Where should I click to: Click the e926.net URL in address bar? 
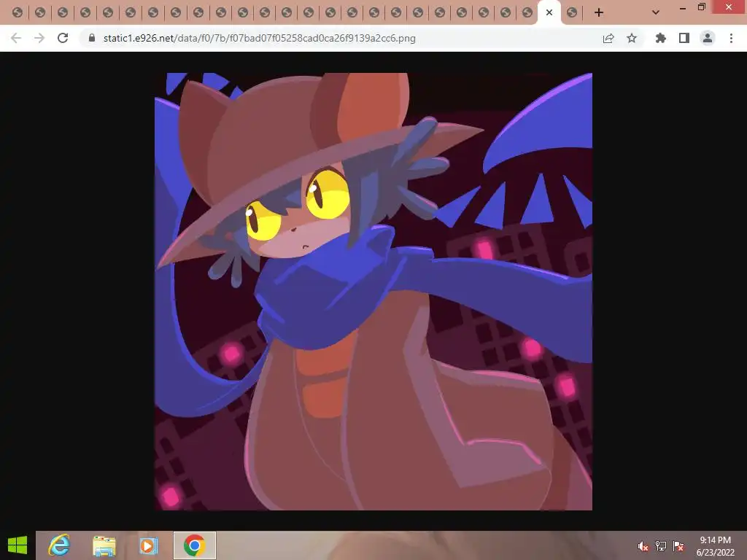259,38
